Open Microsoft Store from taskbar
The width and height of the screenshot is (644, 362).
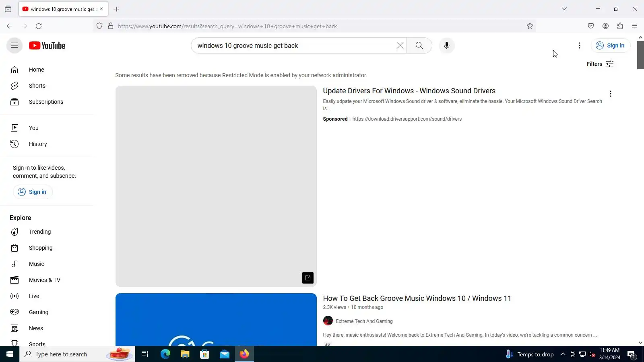pos(205,354)
